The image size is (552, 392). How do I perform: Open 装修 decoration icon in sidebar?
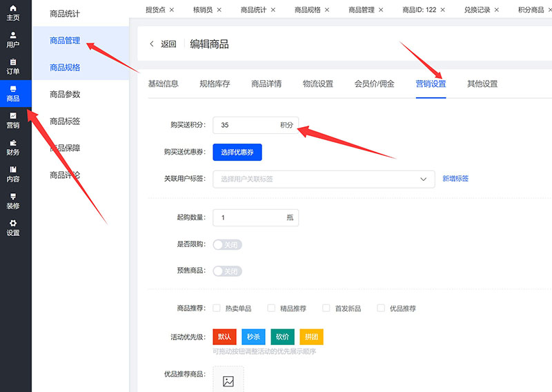coord(12,201)
